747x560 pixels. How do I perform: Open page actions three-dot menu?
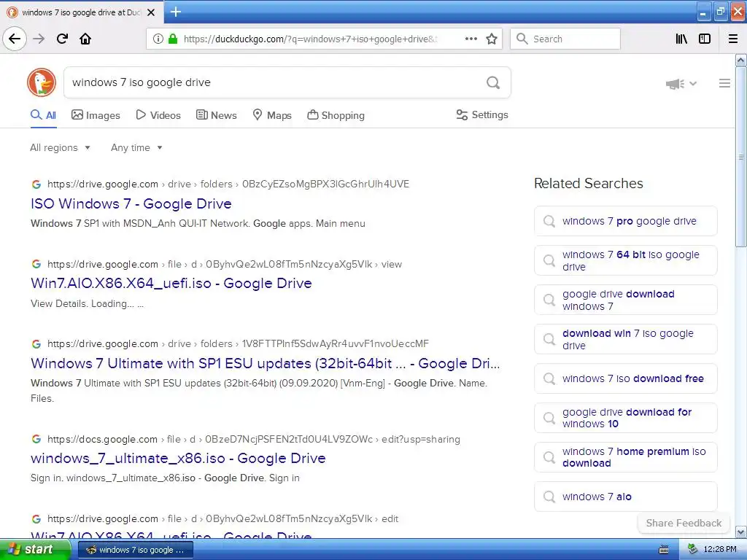[x=471, y=39]
